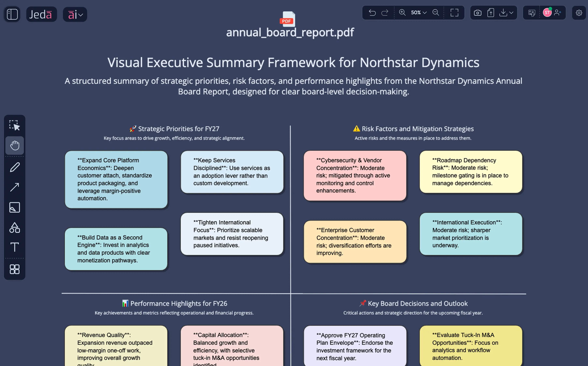Image resolution: width=588 pixels, height=366 pixels.
Task: Click the Visual Executive Summary Framework title
Action: 293,63
